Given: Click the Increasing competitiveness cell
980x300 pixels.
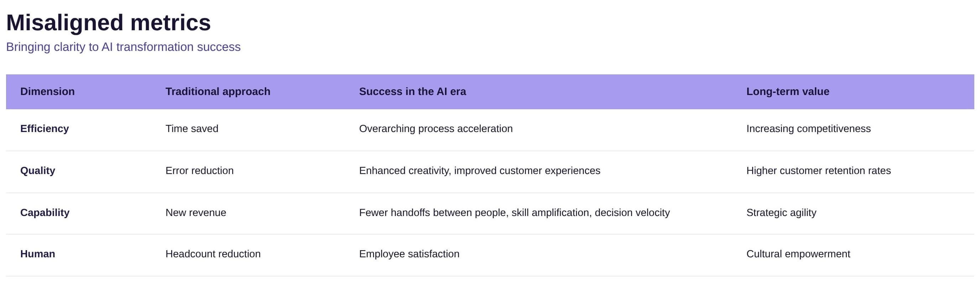Looking at the screenshot, I should click(x=808, y=128).
